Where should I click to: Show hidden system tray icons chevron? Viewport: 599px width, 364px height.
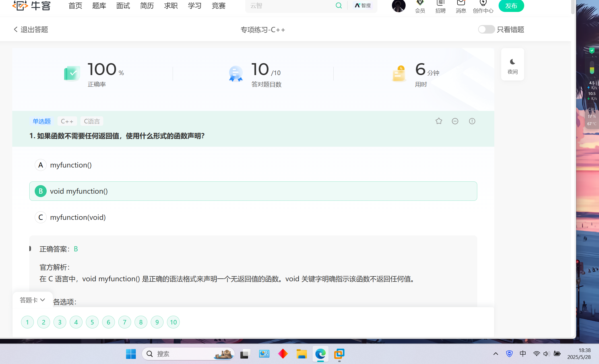coord(495,354)
